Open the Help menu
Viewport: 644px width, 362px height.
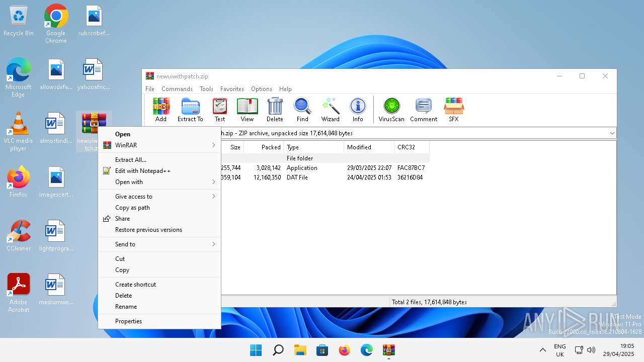[285, 89]
